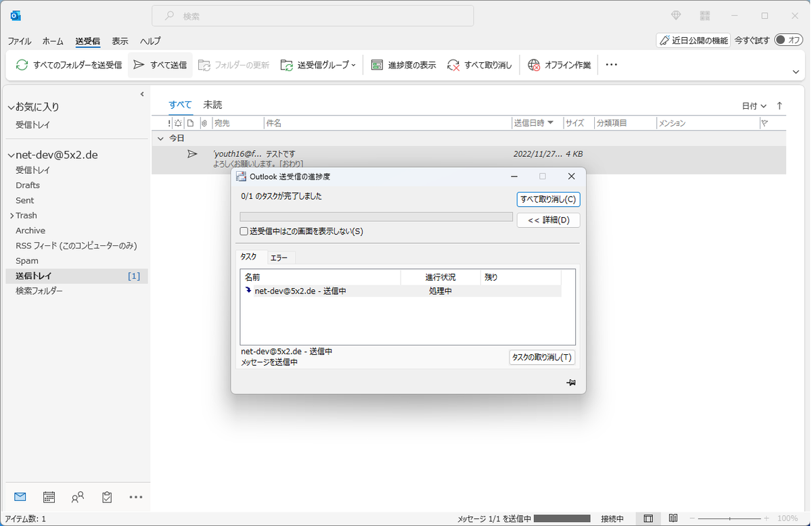This screenshot has width=812, height=526.
Task: Switch to reading view status icon
Action: [673, 519]
